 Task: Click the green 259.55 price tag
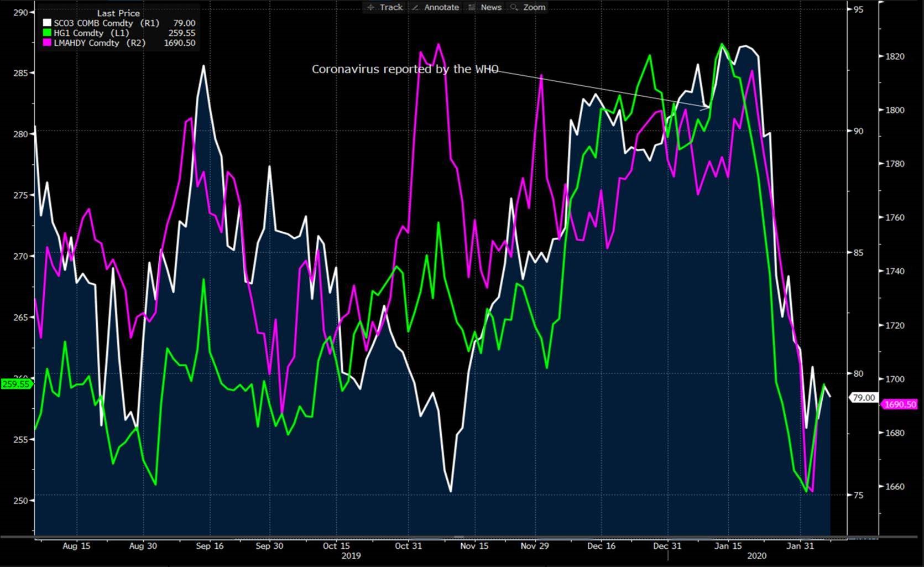click(x=16, y=384)
